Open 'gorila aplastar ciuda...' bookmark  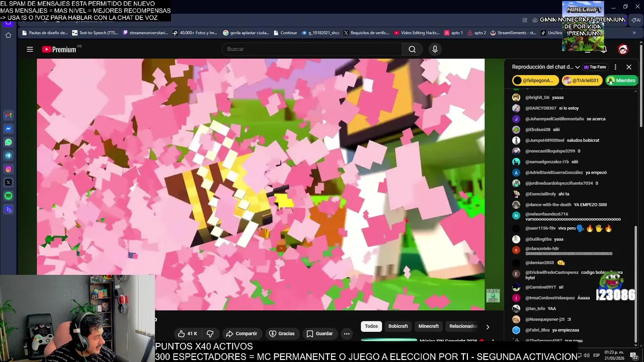[x=246, y=33]
